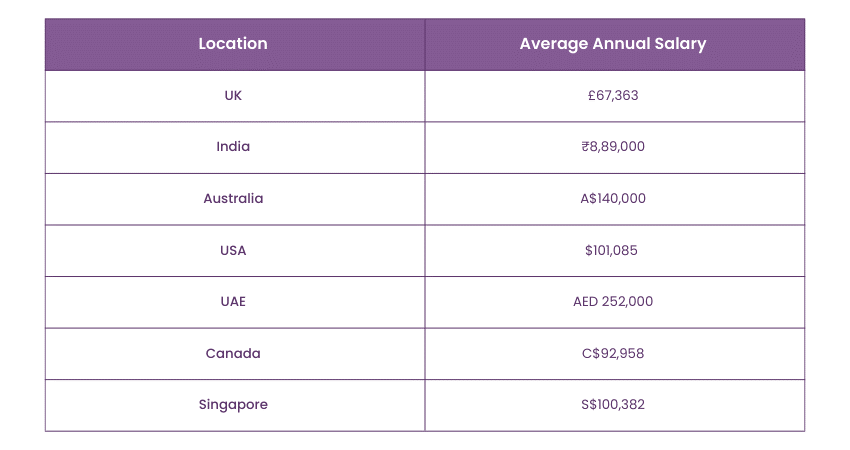Click the Location column header
The image size is (850, 450).
233,44
